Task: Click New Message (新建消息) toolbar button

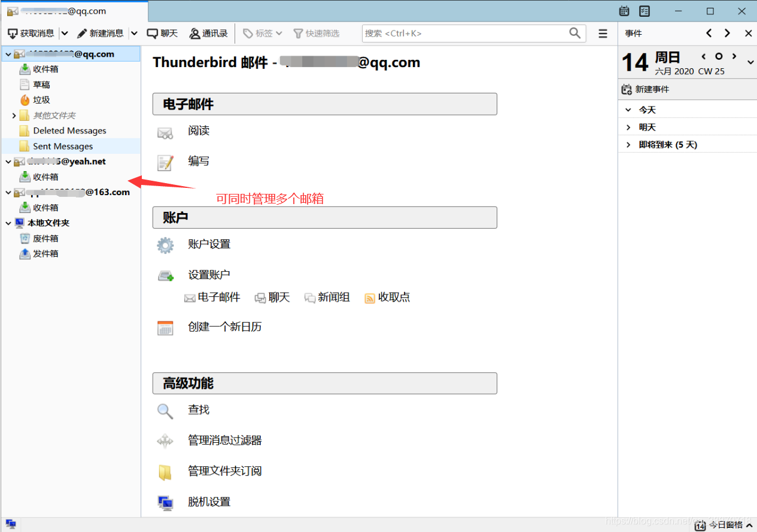Action: click(100, 34)
